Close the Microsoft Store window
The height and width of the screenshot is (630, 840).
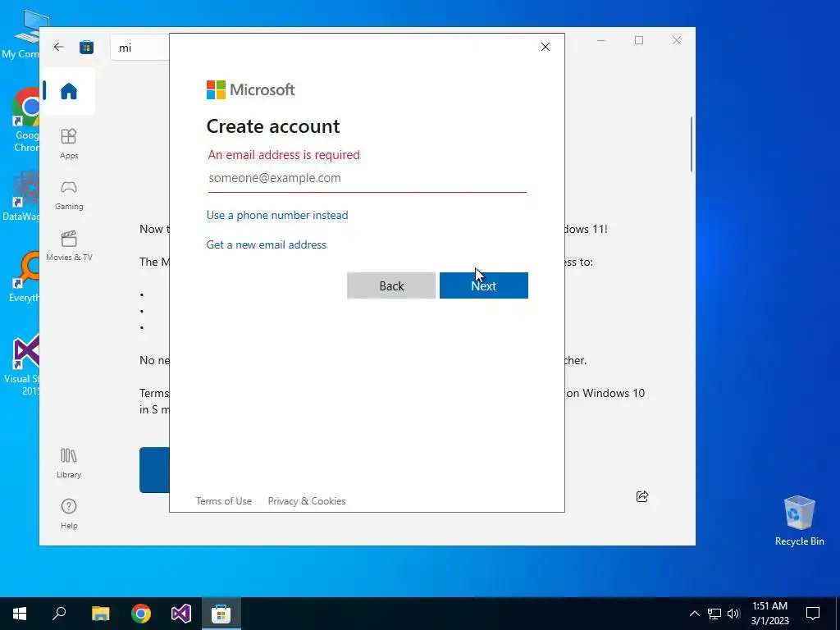(x=677, y=40)
